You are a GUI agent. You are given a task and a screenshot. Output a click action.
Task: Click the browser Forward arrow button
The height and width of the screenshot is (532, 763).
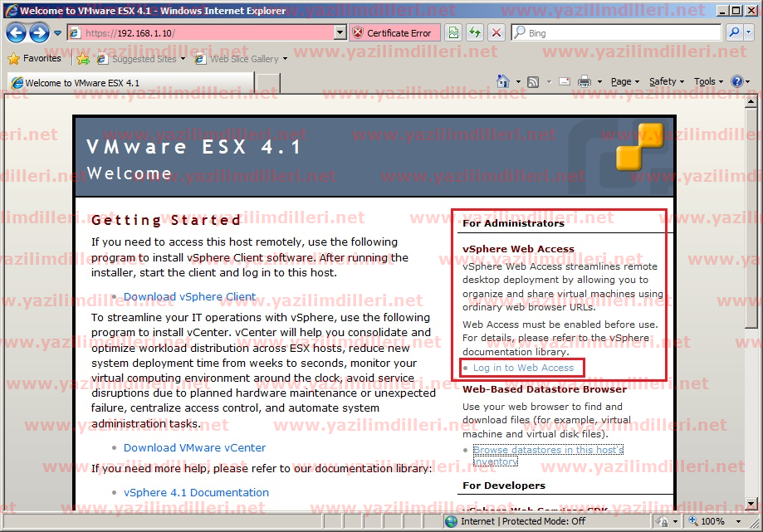pyautogui.click(x=39, y=33)
